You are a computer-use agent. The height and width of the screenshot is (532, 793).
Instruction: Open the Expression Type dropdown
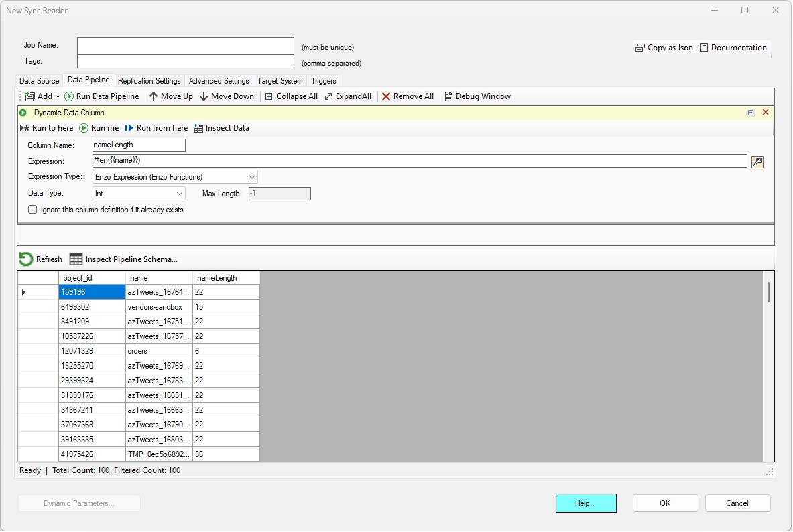tap(175, 177)
